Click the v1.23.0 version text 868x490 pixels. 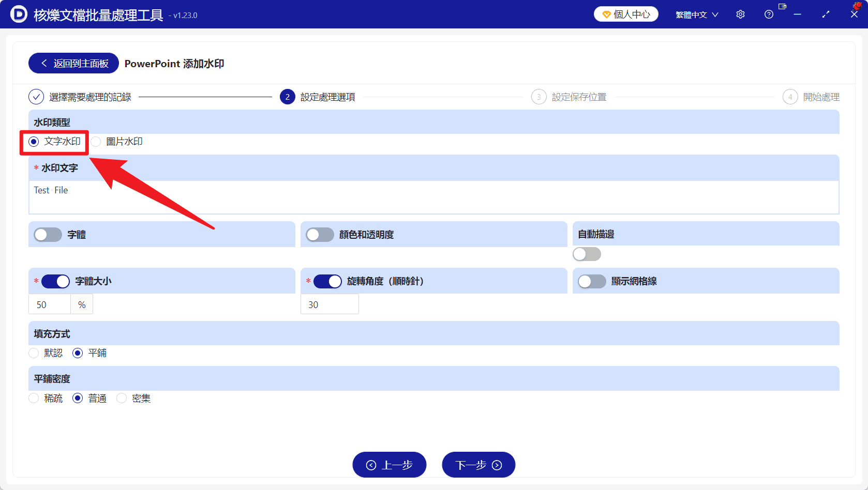click(185, 16)
